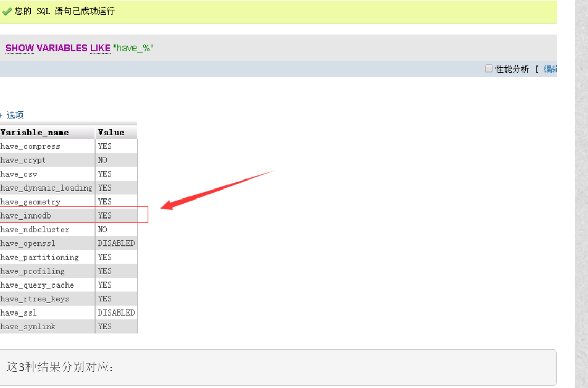588x388 pixels.
Task: Click the 编辑 edit link
Action: pos(550,69)
